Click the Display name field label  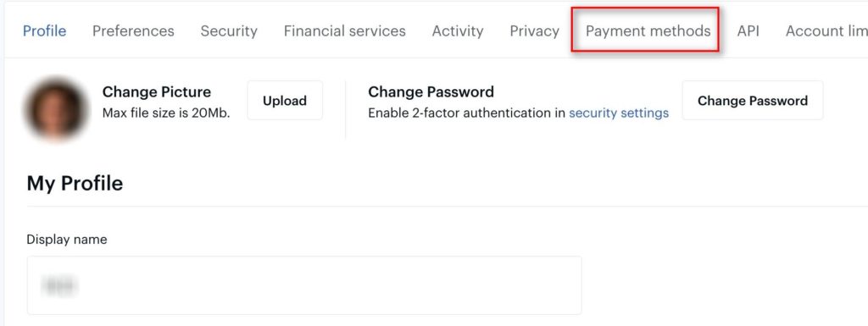pyautogui.click(x=66, y=240)
